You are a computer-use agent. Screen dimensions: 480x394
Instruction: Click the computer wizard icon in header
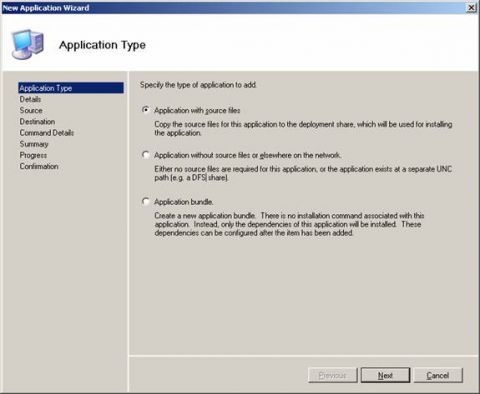pos(28,44)
